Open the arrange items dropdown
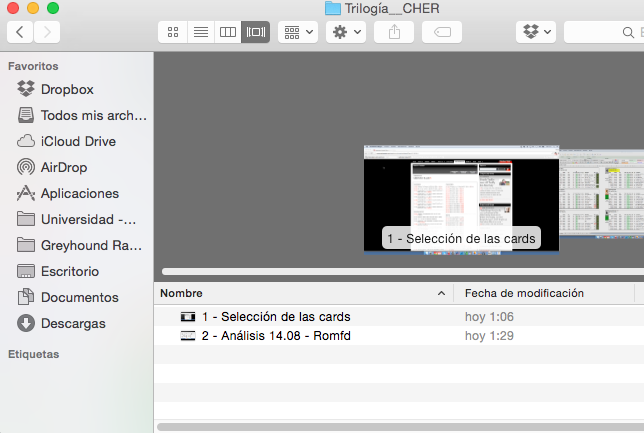 pyautogui.click(x=298, y=32)
